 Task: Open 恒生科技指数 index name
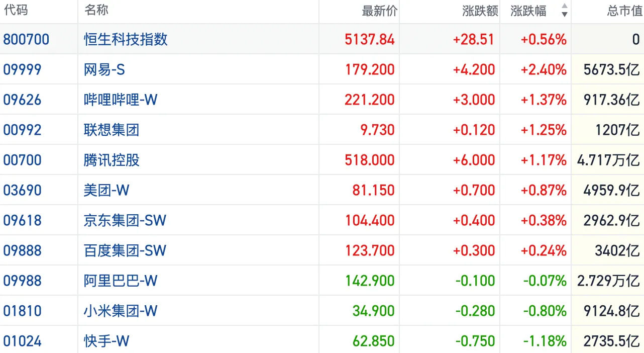tap(126, 39)
